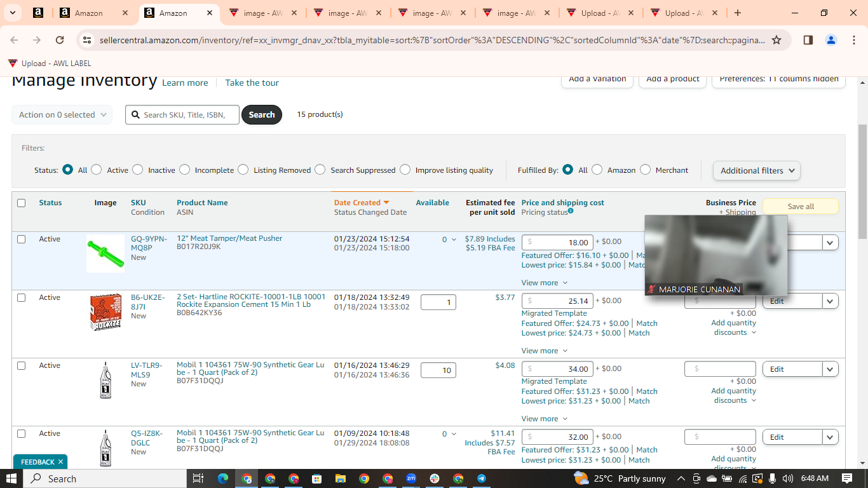The width and height of the screenshot is (868, 488).
Task: Select the Q5-IZ8K-DGLC row checkbox
Action: click(x=22, y=433)
